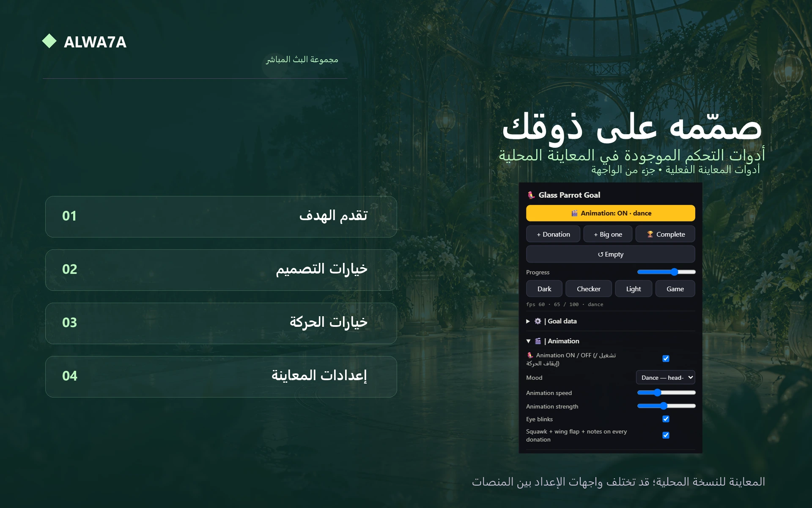Click the Animation speed slider
This screenshot has height=508, width=812.
point(667,393)
